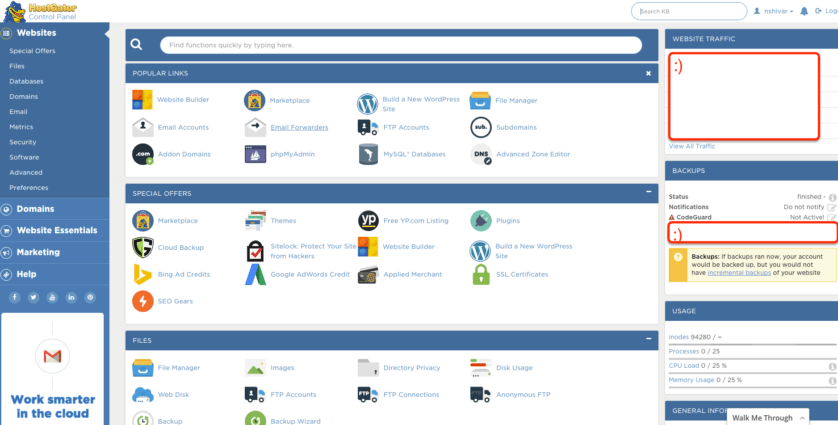The width and height of the screenshot is (838, 425).
Task: Click the Themes icon in Special Offers
Action: [255, 220]
